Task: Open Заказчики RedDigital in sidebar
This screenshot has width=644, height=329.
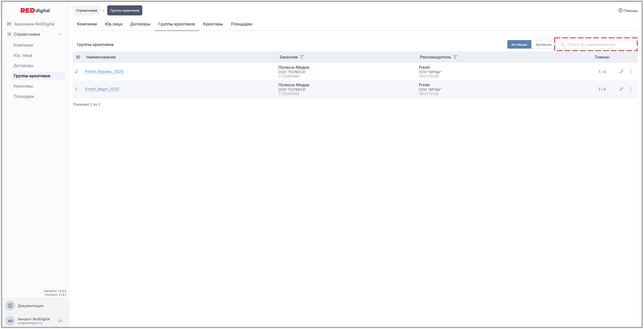Action: 34,24
